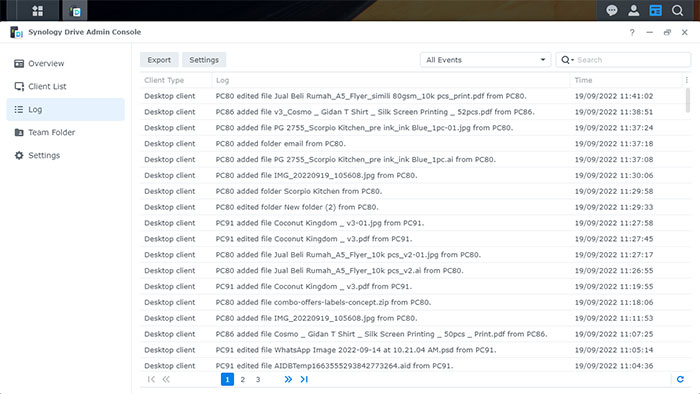Sort by Client Type column header
Screen dimensions: 700x394
tap(176, 80)
